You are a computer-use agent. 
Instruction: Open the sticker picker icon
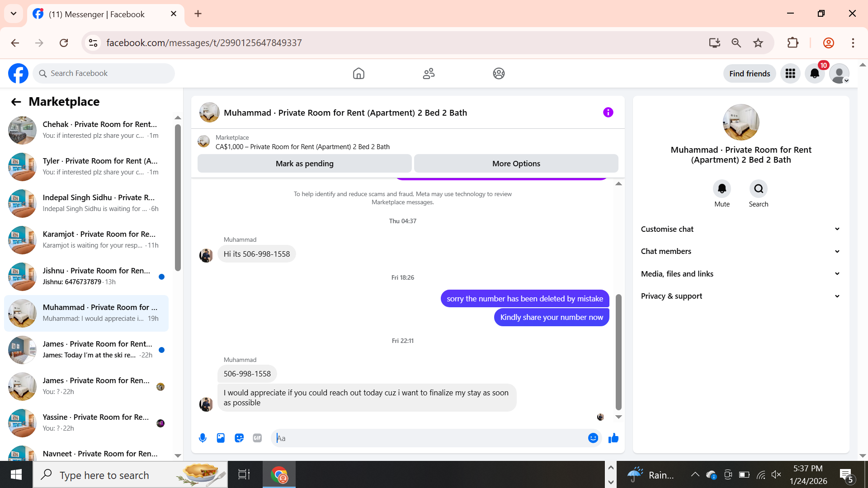coord(239,438)
